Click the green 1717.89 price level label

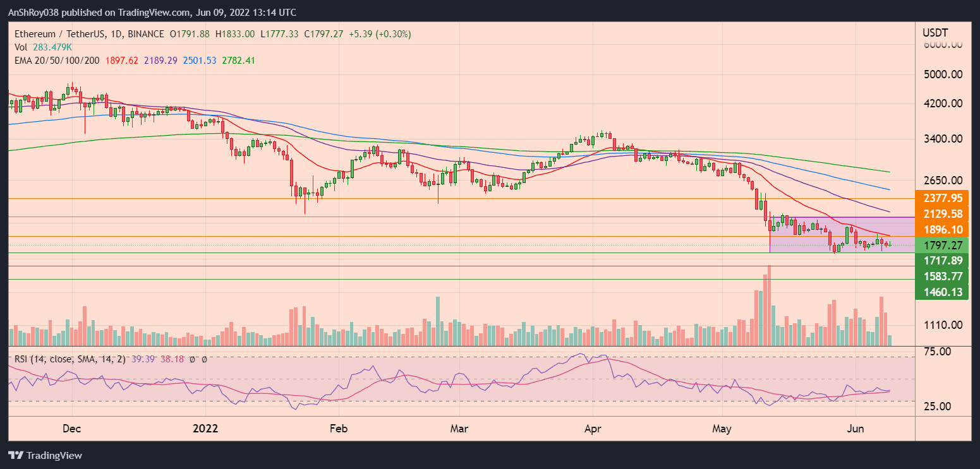pyautogui.click(x=941, y=261)
